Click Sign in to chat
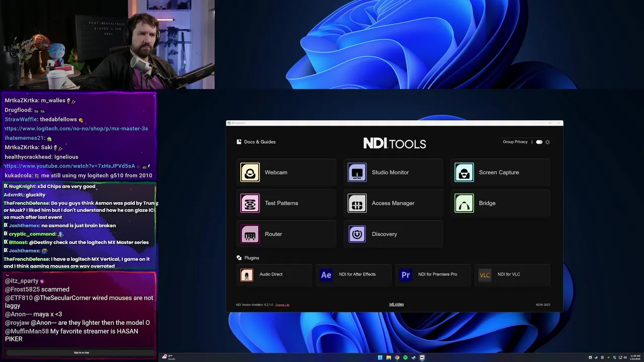Screen dimensions: 644x362 coord(82,352)
